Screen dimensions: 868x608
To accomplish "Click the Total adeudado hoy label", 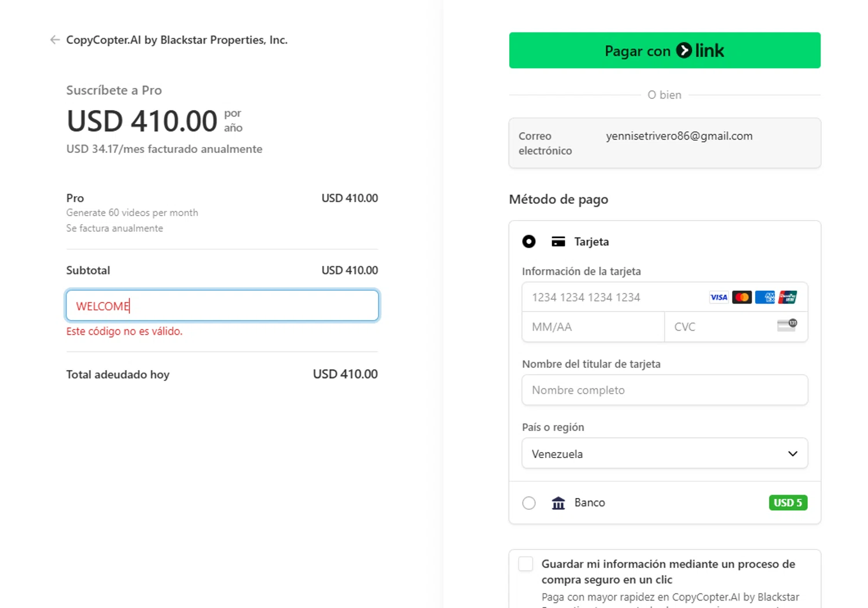I will pos(118,375).
